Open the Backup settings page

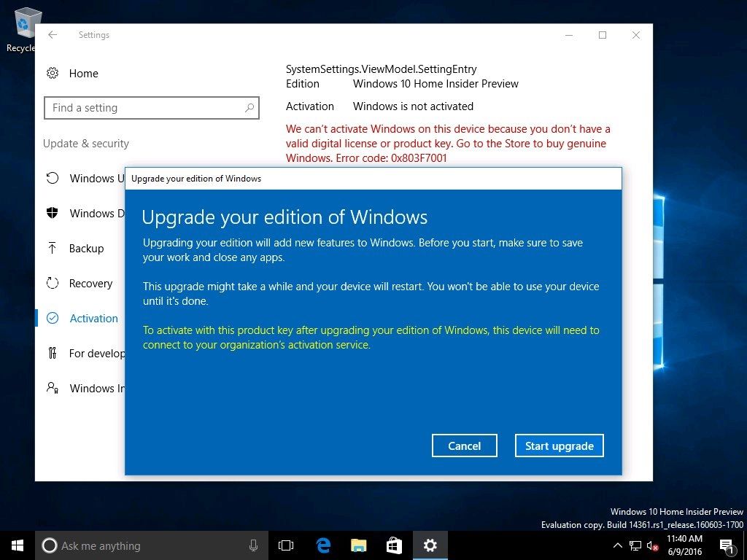pyautogui.click(x=86, y=249)
